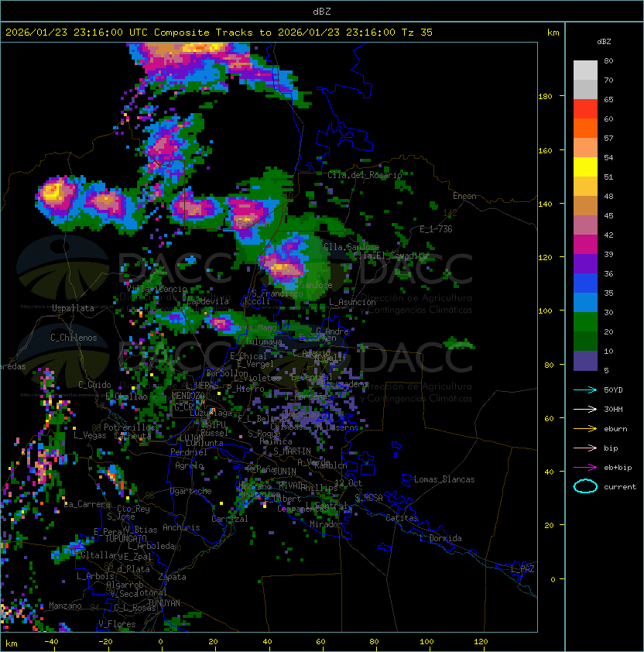The height and width of the screenshot is (652, 644).
Task: Click the 'Encon' map label
Action: click(x=464, y=196)
